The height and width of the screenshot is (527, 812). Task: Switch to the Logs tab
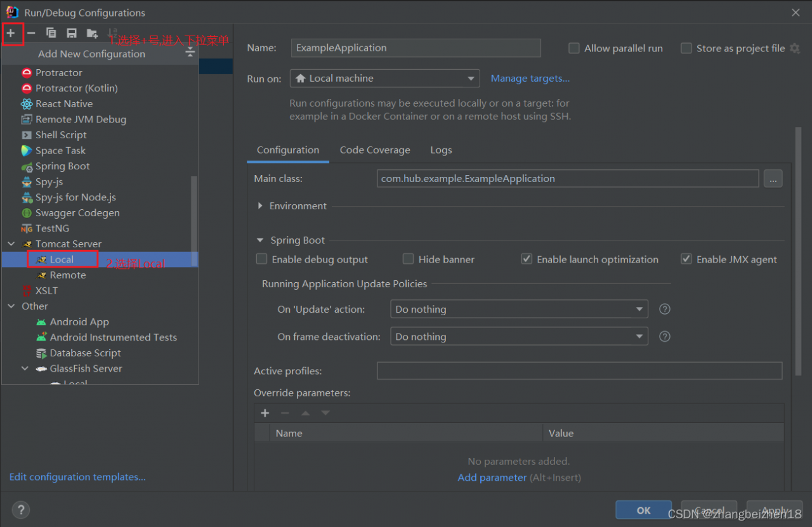tap(441, 150)
